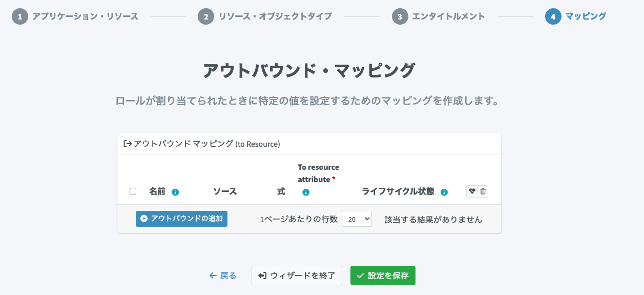Click To resource attribute column header
The height and width of the screenshot is (295, 644).
click(x=318, y=173)
